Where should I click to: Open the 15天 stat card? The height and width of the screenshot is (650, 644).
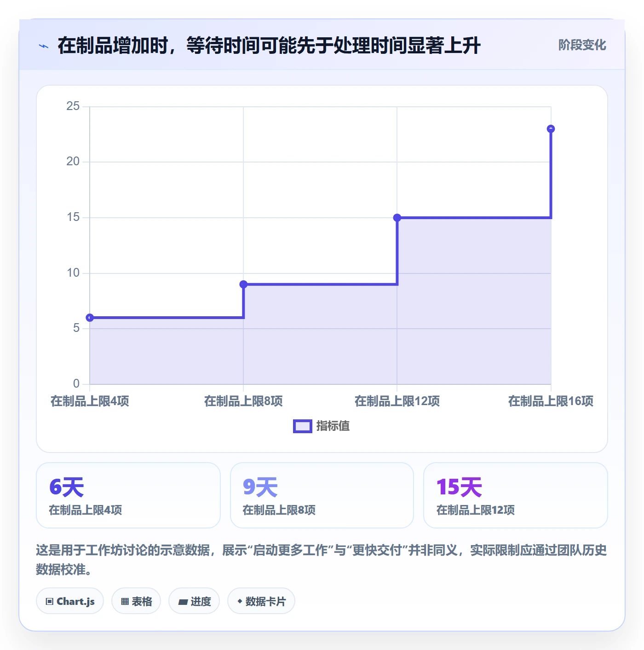pyautogui.click(x=516, y=495)
